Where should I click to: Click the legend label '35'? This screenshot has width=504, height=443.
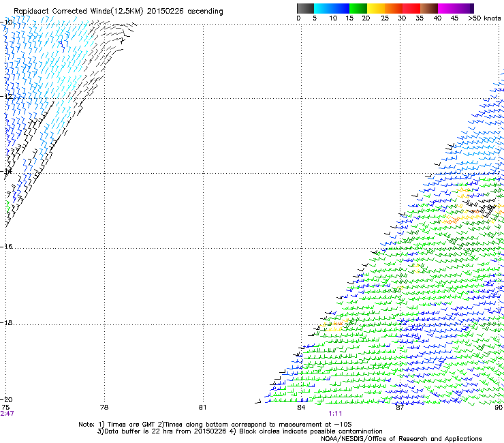pos(420,18)
